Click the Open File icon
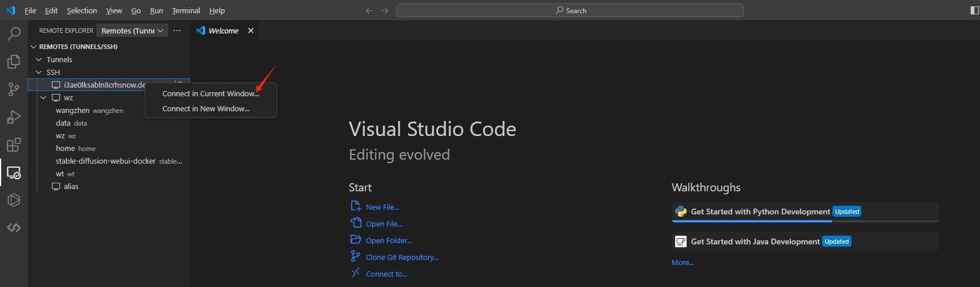The width and height of the screenshot is (980, 287). 356,223
